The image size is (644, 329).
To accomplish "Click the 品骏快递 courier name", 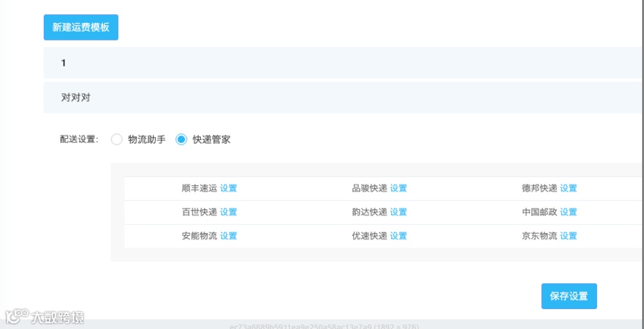I will pos(369,189).
